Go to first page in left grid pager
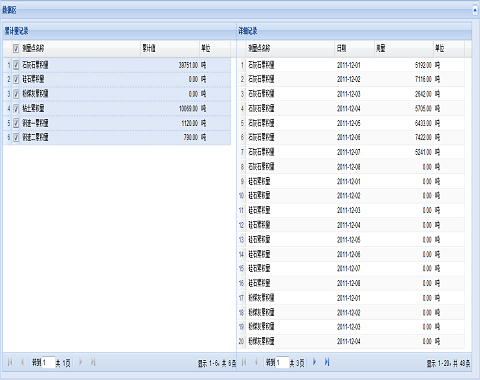This screenshot has height=380, width=480. [10, 362]
